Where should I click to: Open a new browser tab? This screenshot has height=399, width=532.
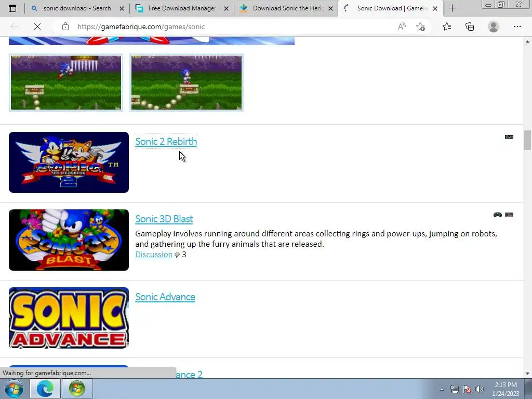tap(453, 8)
